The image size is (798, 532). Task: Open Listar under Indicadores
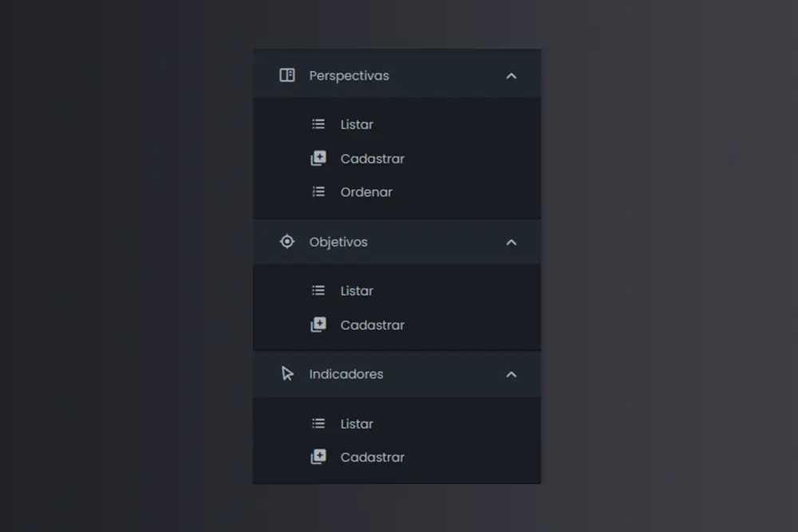(x=357, y=424)
